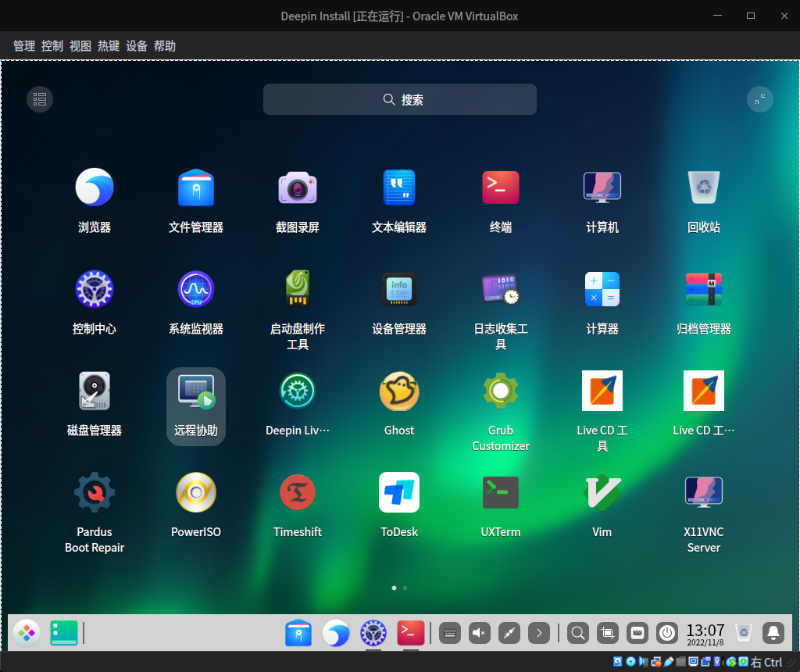Click the dock screenshot capture icon
Screen dimensions: 800x672
(x=608, y=633)
